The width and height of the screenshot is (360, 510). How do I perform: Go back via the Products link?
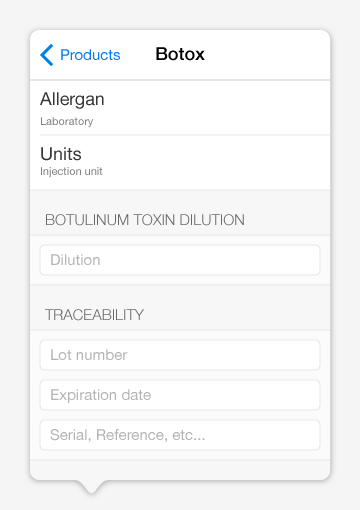(x=90, y=55)
